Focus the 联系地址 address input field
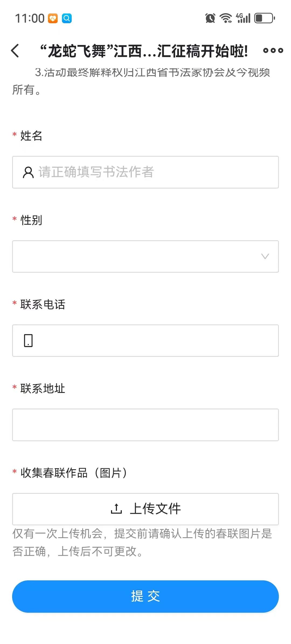The image size is (291, 644). (145, 425)
